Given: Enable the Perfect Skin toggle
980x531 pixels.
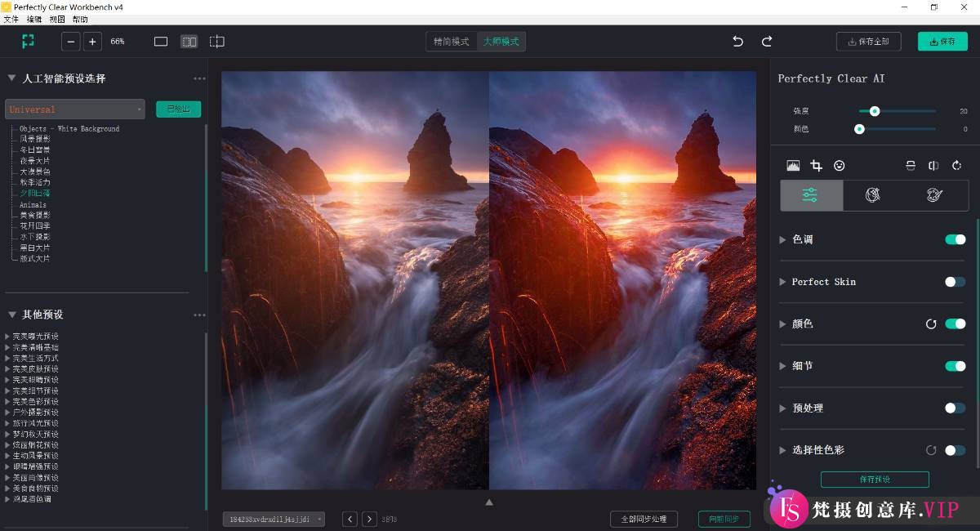Looking at the screenshot, I should (955, 282).
